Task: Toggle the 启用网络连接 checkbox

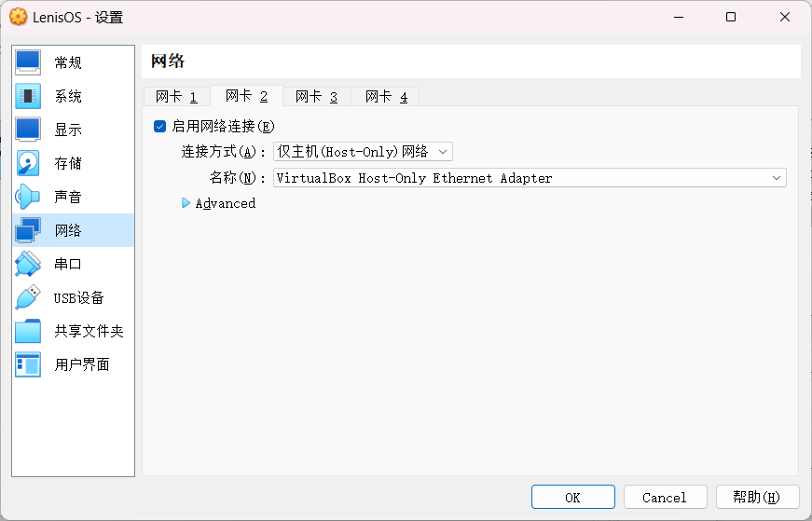Action: pos(159,126)
